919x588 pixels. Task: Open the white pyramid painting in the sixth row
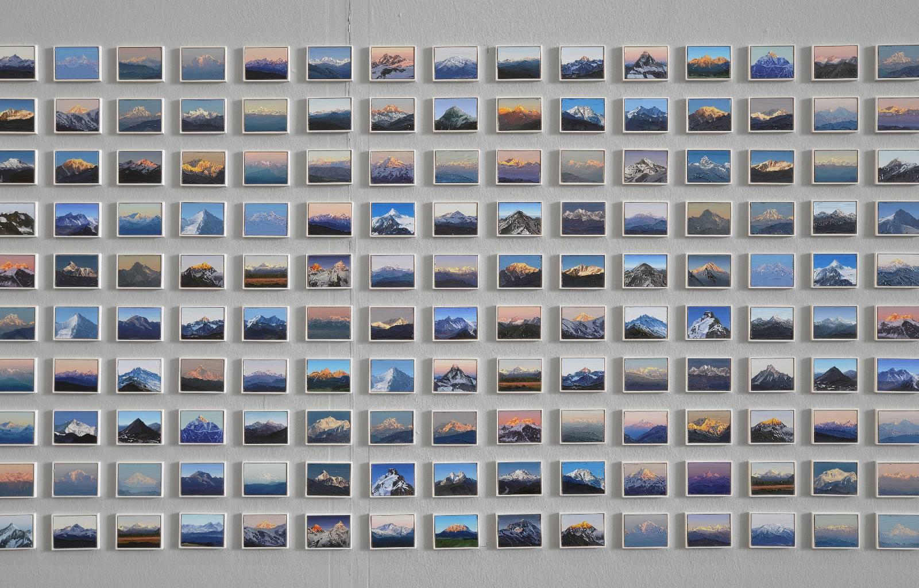pos(76,322)
